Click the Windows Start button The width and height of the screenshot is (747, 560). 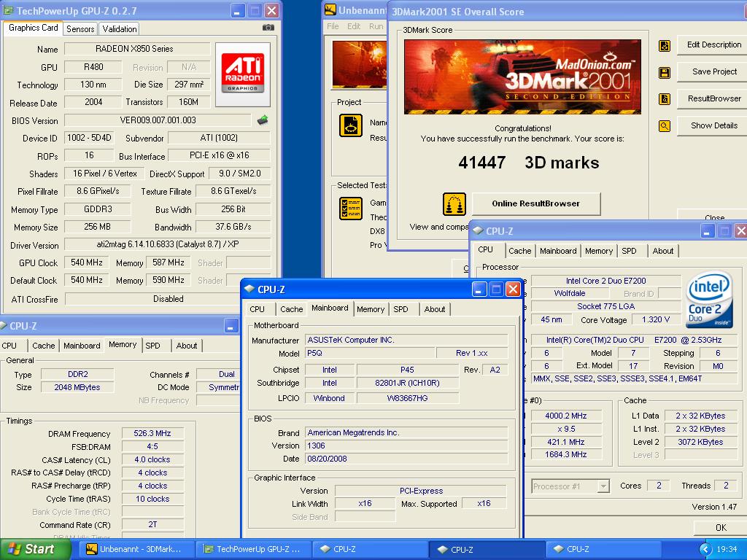pyautogui.click(x=35, y=549)
